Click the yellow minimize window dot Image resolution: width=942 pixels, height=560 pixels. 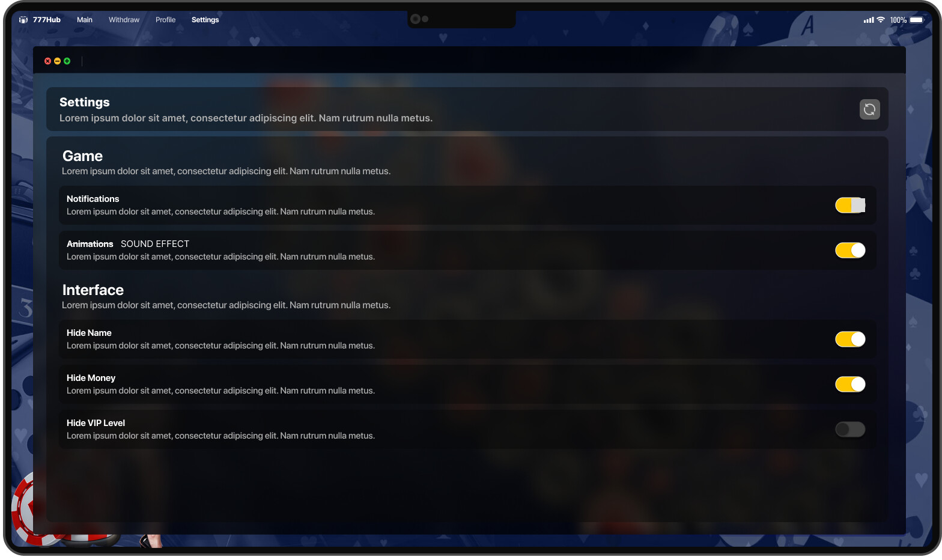coord(57,61)
